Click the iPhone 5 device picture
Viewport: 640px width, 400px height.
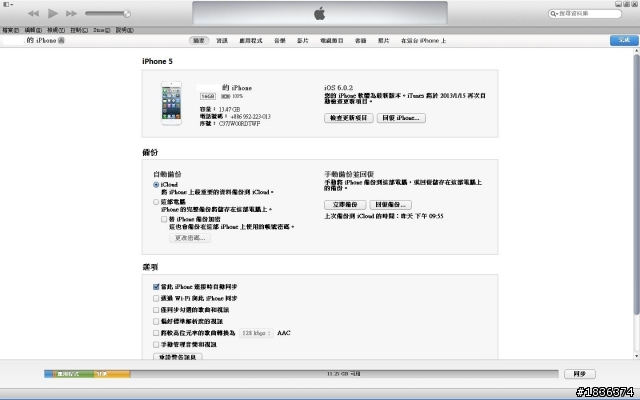pyautogui.click(x=171, y=103)
